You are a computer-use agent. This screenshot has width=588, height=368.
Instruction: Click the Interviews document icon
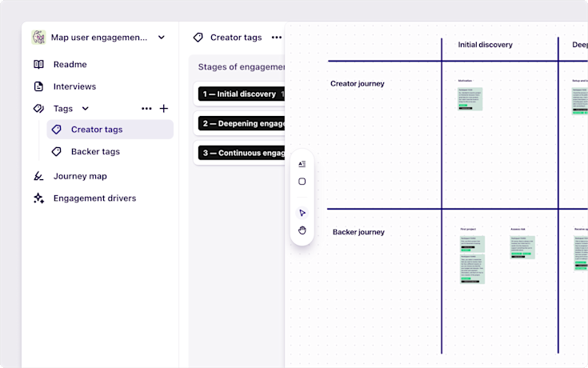click(x=38, y=86)
